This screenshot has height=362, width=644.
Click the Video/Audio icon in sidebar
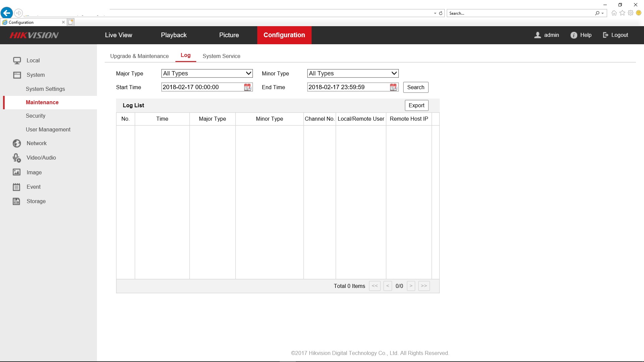coord(17,158)
